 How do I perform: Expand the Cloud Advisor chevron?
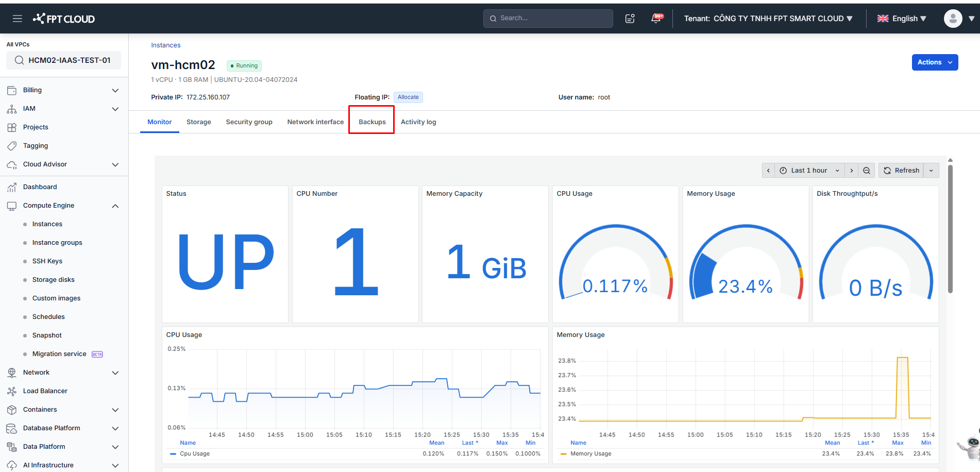[x=115, y=165]
